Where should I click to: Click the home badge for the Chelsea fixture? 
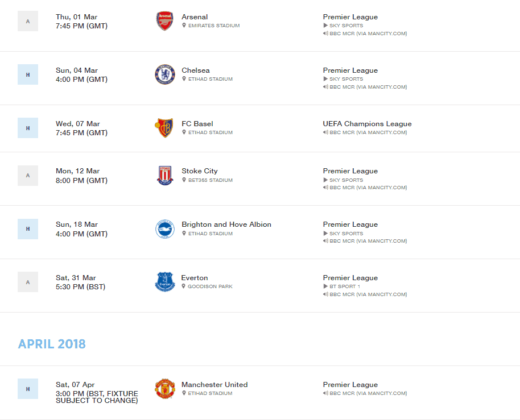[x=28, y=74]
